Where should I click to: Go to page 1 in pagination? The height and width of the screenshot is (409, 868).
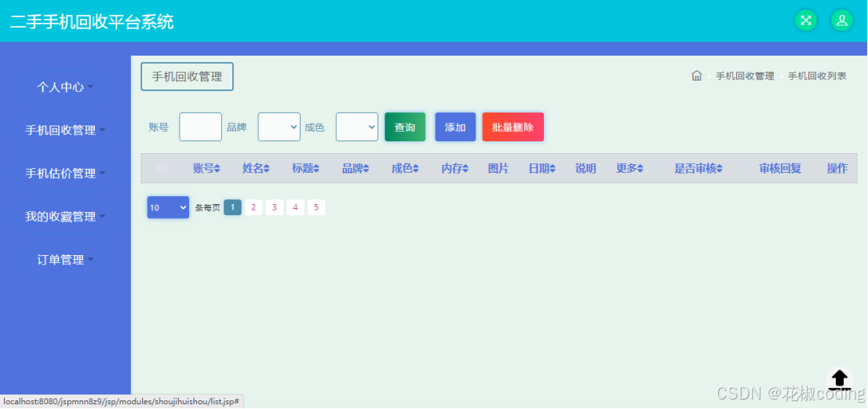pyautogui.click(x=232, y=207)
